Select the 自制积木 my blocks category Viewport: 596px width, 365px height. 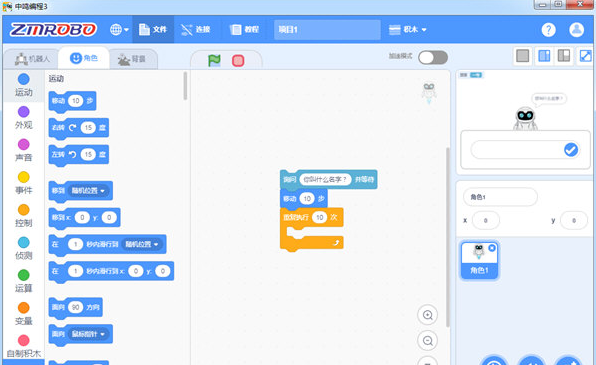(x=24, y=347)
